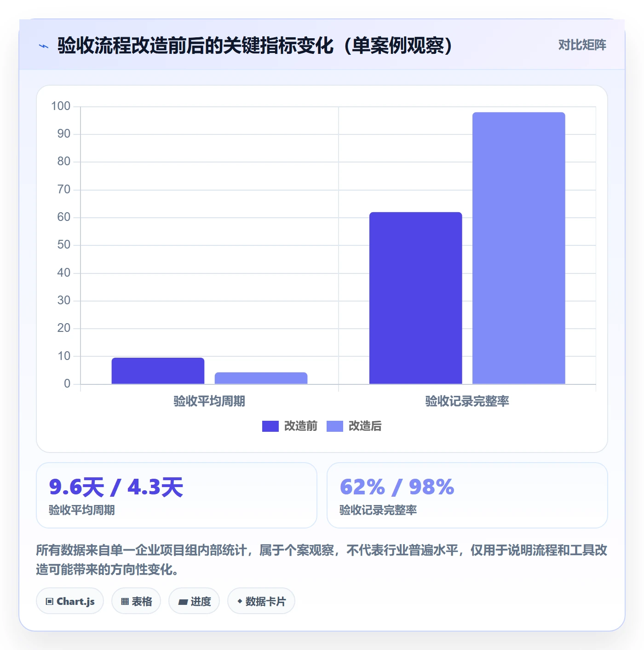Click the footnote text starting 所有数据来自单一企业
Screen dimensions: 644x650
(x=322, y=560)
